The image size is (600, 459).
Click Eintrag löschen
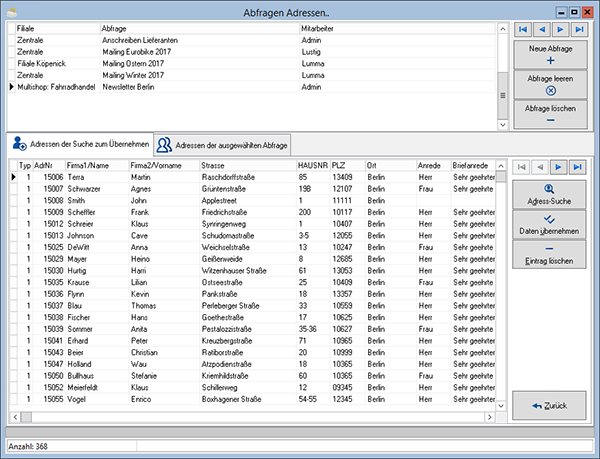tap(549, 255)
